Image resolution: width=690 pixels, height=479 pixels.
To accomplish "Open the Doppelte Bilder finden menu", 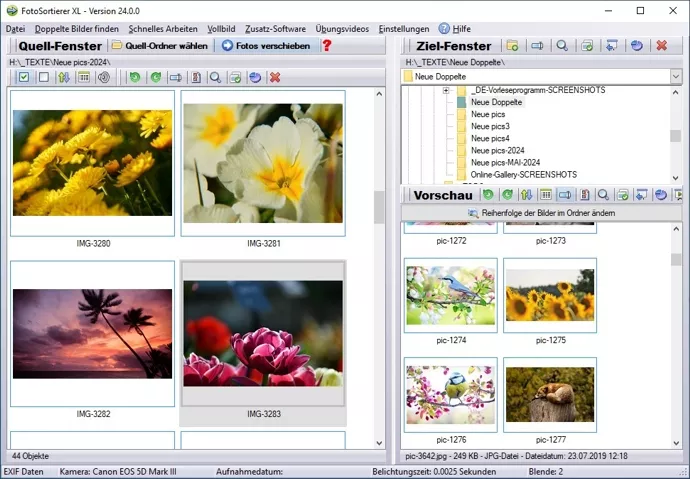I will (x=77, y=29).
